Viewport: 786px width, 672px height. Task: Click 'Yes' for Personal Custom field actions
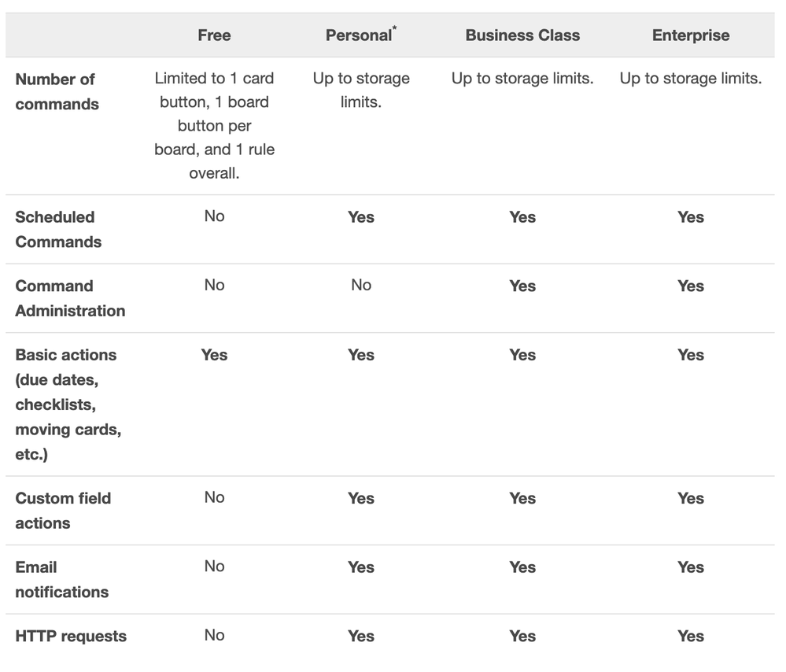pyautogui.click(x=361, y=498)
